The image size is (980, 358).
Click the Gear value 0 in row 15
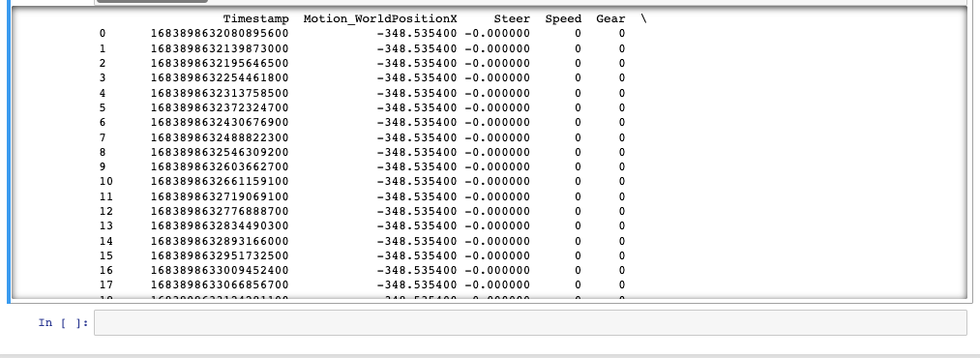click(622, 255)
